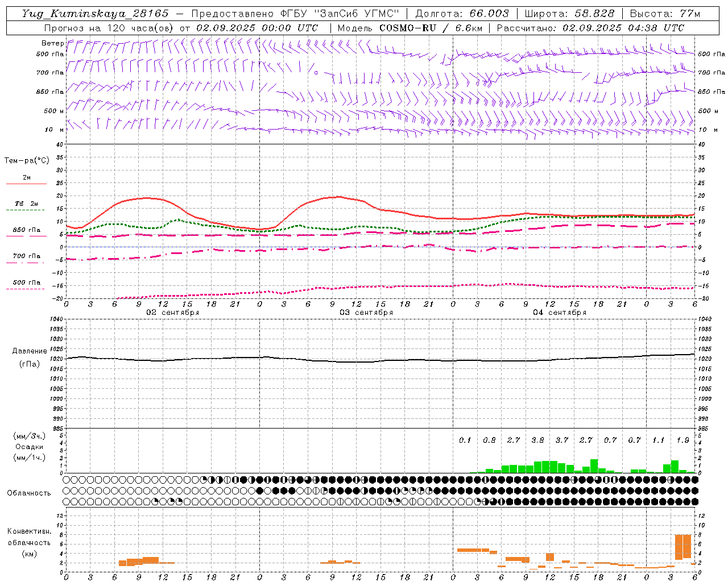Click the model name COSMO-RU / 6.6км
Viewport: 728px width, 582px height.
431,28
